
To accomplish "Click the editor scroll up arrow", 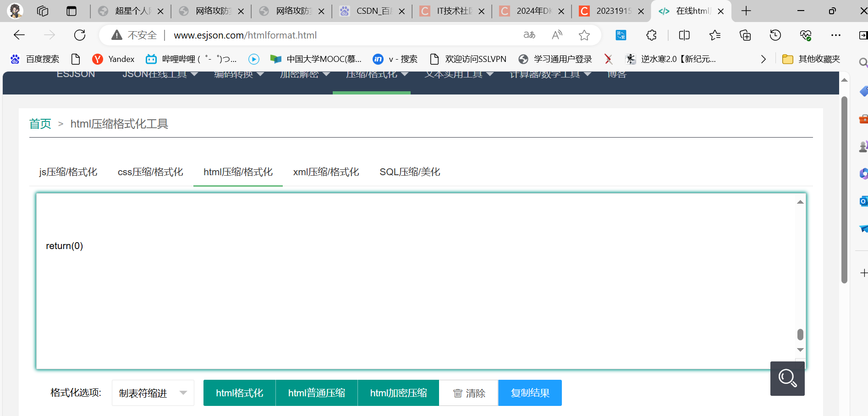I will click(800, 202).
